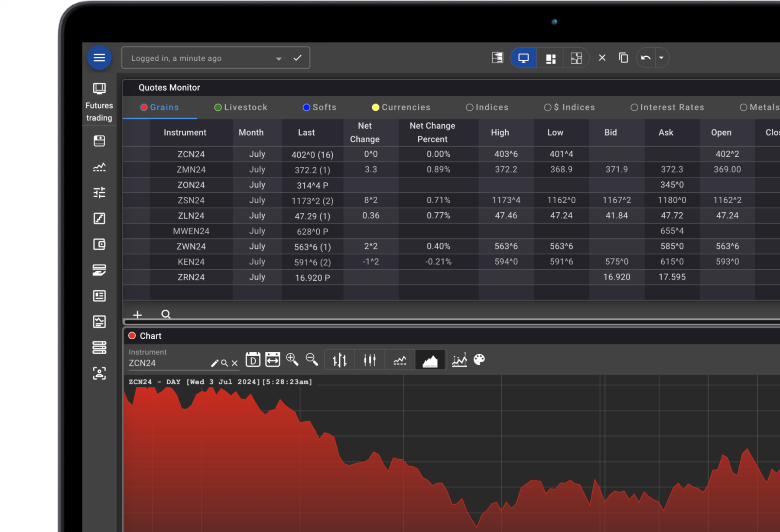Click the undo arrow button
Image resolution: width=780 pixels, height=532 pixels.
coord(646,58)
